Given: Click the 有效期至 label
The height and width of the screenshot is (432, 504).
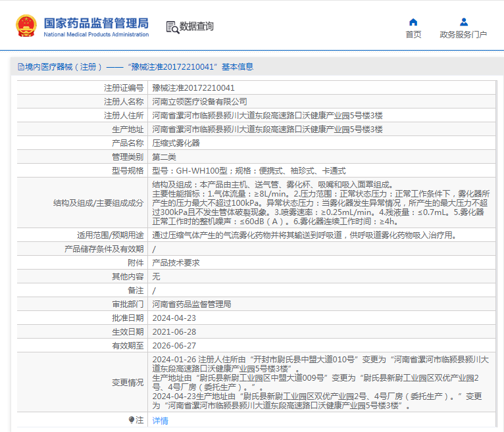Looking at the screenshot, I should 128,346.
